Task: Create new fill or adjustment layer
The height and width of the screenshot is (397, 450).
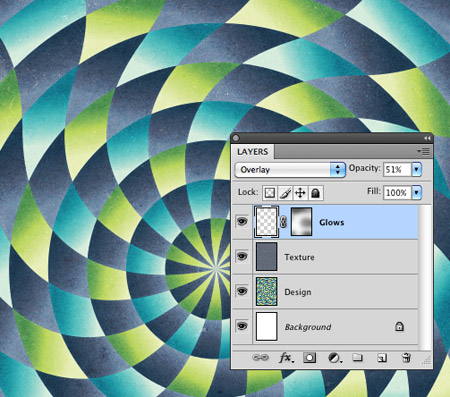Action: (334, 358)
